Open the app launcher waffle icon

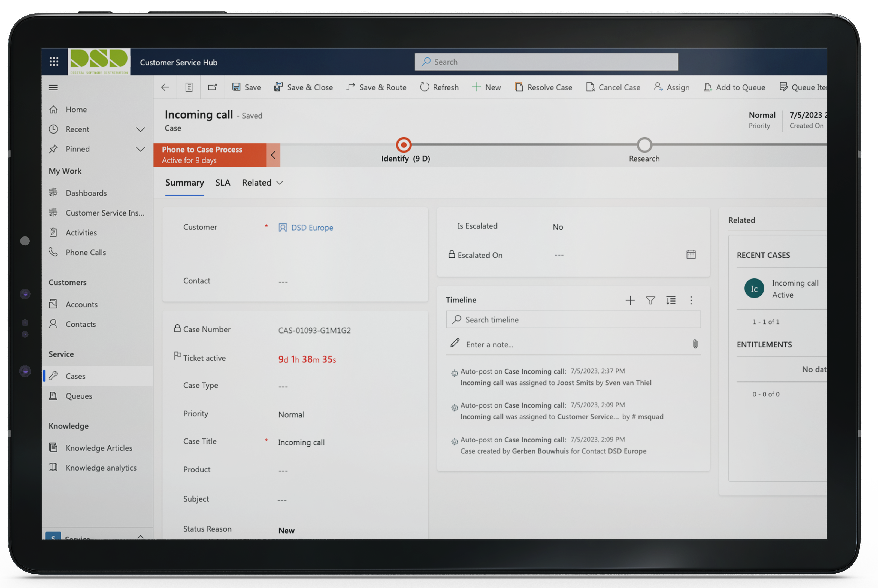54,62
